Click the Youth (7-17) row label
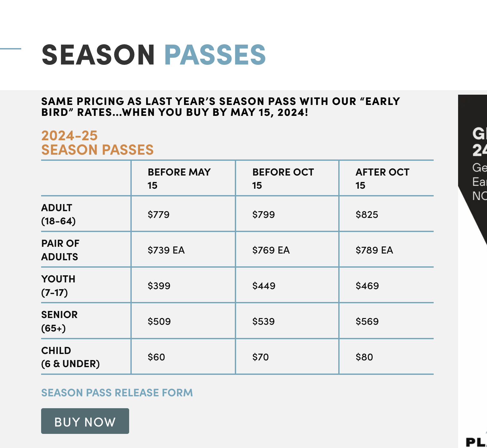 (58, 286)
